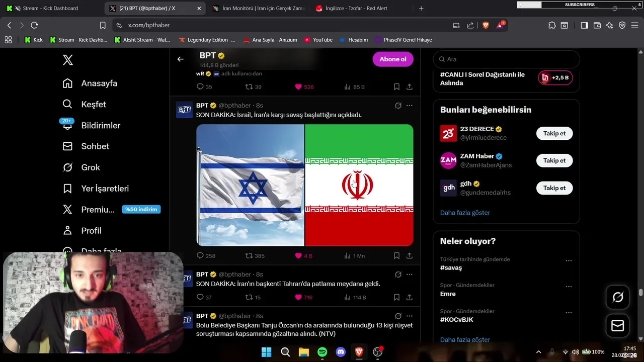Bookmark the top post with 85 B views
Viewport: 644px width, 362px height.
click(x=396, y=87)
